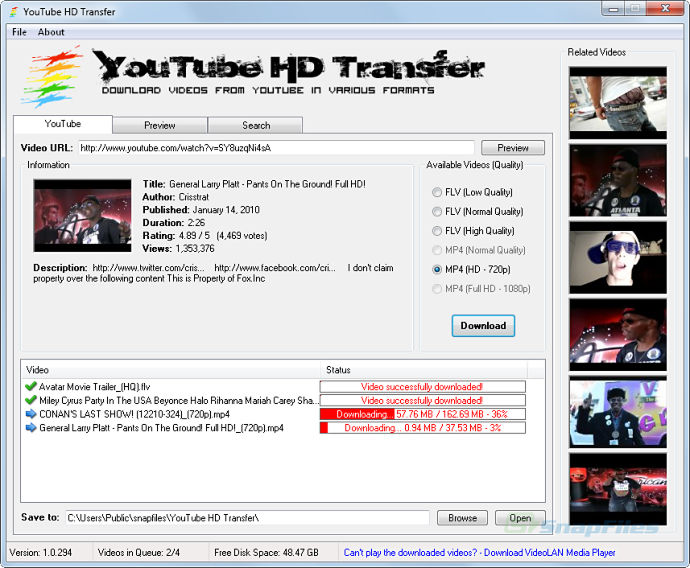Open the third related video, blue sunglasses
This screenshot has height=568, width=690.
coord(618,258)
